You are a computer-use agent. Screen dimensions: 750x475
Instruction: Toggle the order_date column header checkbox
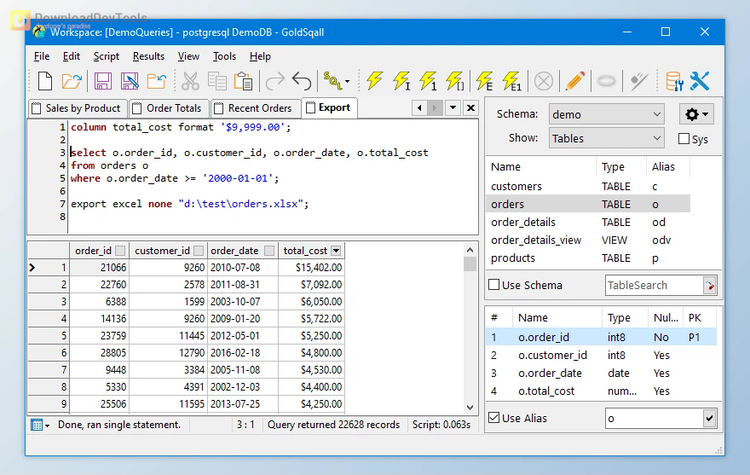click(x=269, y=251)
